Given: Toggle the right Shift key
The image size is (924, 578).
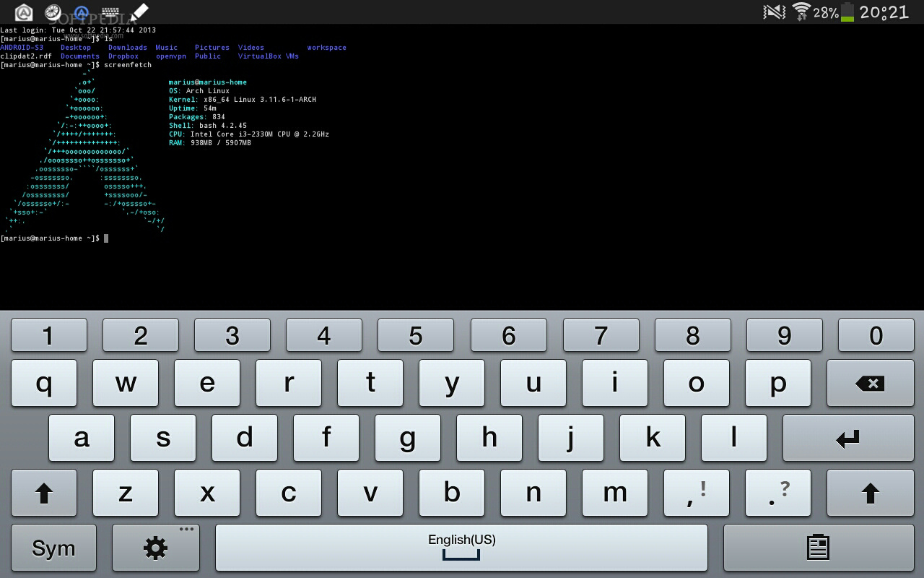Looking at the screenshot, I should [869, 493].
